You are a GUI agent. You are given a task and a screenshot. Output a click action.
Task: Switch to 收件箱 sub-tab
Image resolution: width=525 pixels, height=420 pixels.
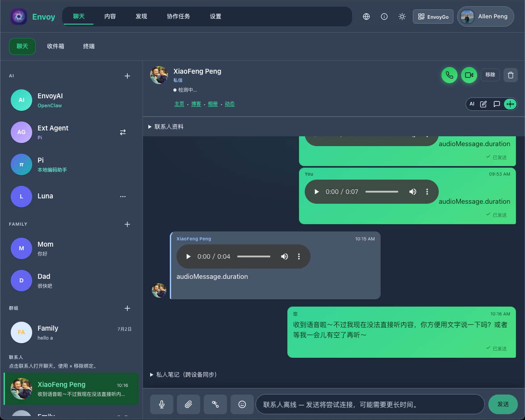(x=55, y=46)
